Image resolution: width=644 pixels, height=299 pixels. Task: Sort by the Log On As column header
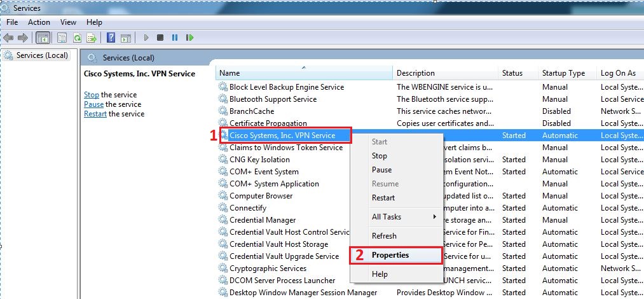(620, 73)
